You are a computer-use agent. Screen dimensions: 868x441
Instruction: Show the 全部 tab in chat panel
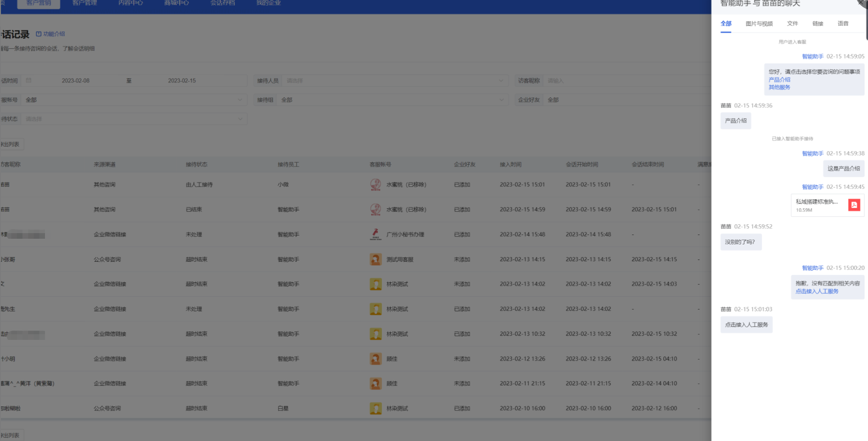(x=726, y=23)
